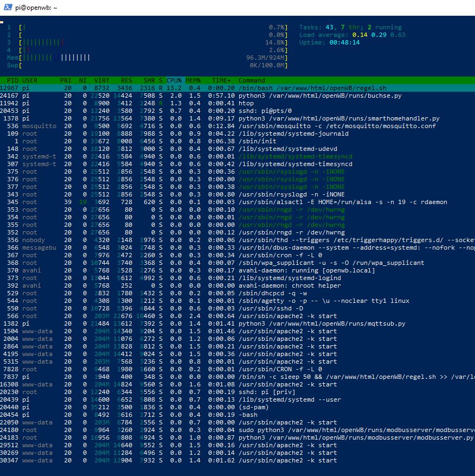Sort processes by the PID column header
Viewport: 475px width, 476px height.
coord(12,80)
